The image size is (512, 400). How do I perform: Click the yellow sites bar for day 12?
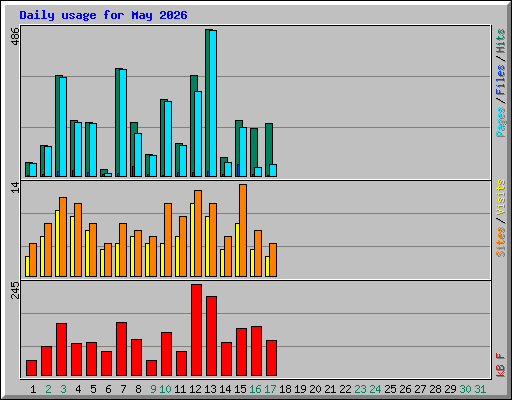coord(192,240)
